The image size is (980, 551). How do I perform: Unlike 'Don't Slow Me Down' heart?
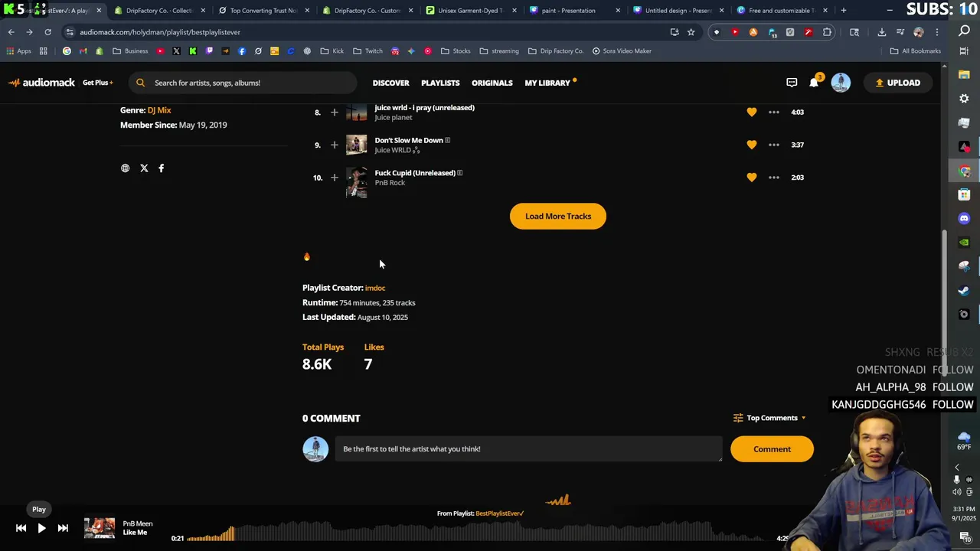(751, 145)
